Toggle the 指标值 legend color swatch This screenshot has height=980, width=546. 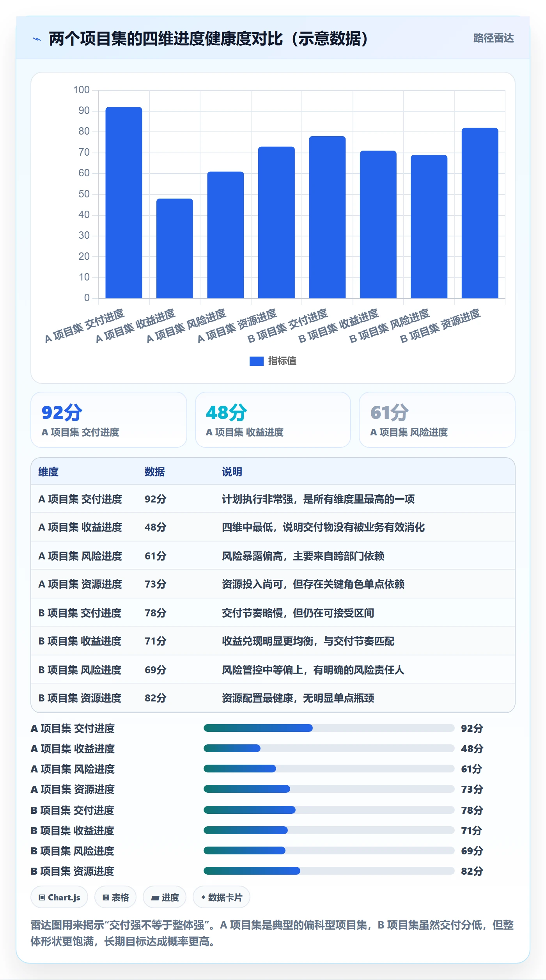pyautogui.click(x=257, y=361)
